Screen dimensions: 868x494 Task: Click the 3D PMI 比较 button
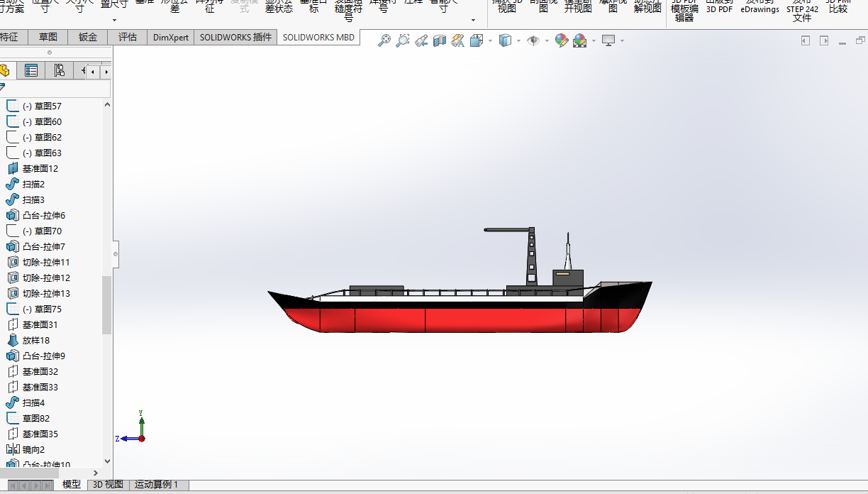838,7
